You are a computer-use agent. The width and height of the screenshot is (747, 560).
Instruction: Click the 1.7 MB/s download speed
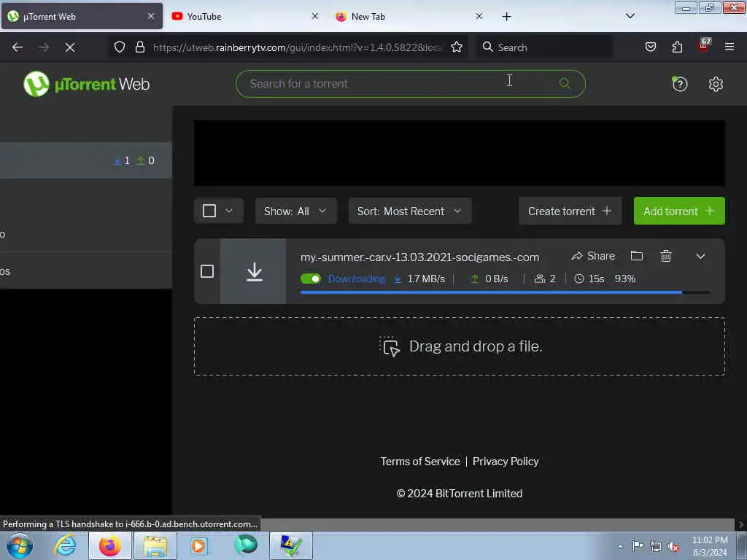426,279
